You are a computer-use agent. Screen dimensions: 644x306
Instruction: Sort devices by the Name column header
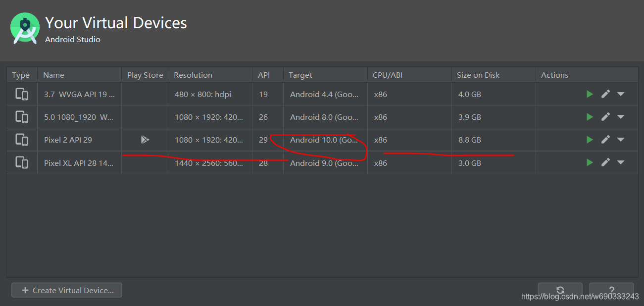[53, 75]
